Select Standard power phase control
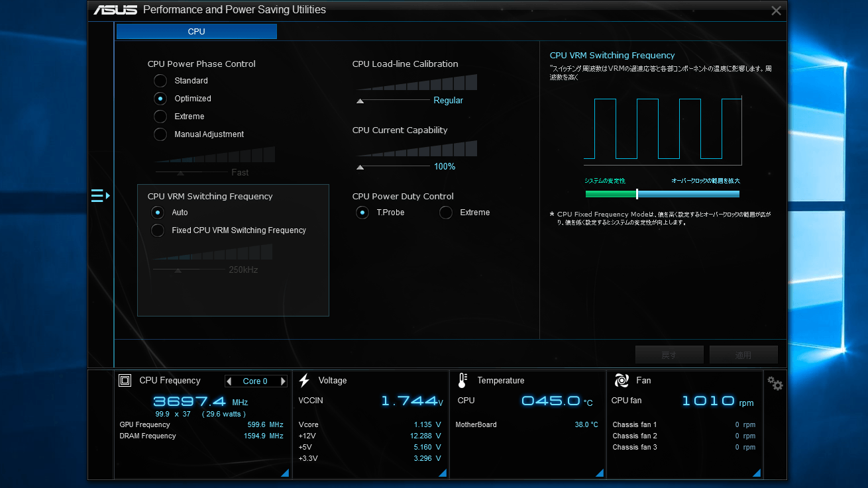The width and height of the screenshot is (868, 488). point(160,81)
